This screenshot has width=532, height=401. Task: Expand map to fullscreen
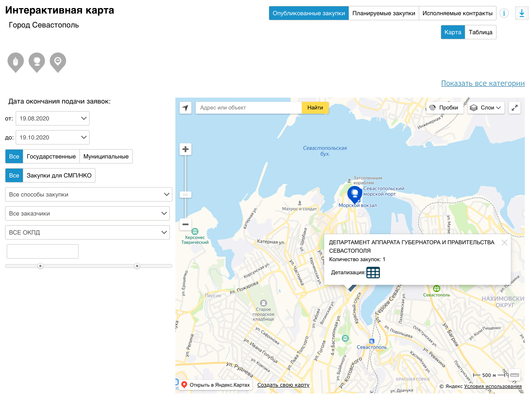tap(514, 108)
